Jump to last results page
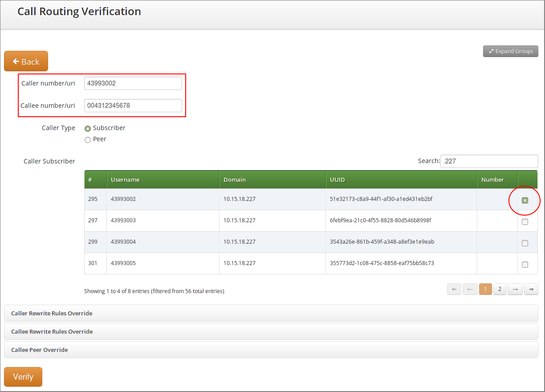This screenshot has width=545, height=392. point(531,289)
